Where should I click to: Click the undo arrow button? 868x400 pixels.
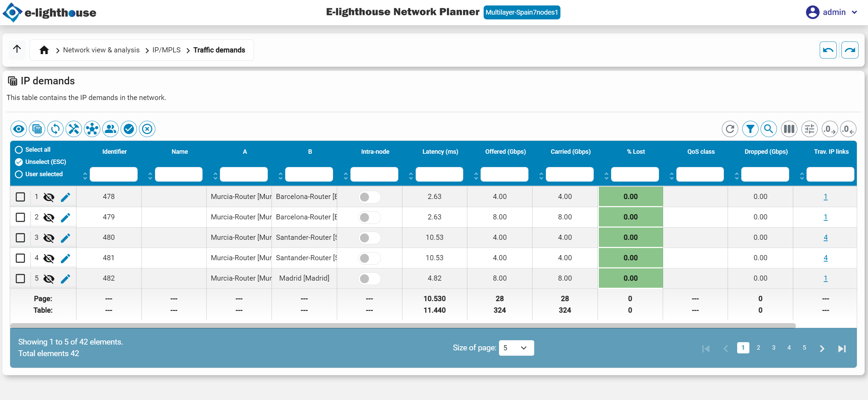point(828,50)
